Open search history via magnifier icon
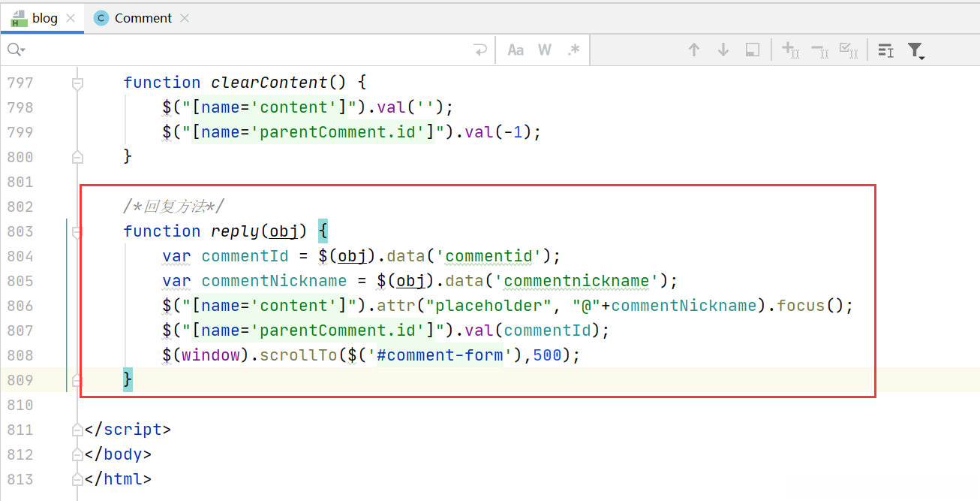The width and height of the screenshot is (980, 501). 16,50
